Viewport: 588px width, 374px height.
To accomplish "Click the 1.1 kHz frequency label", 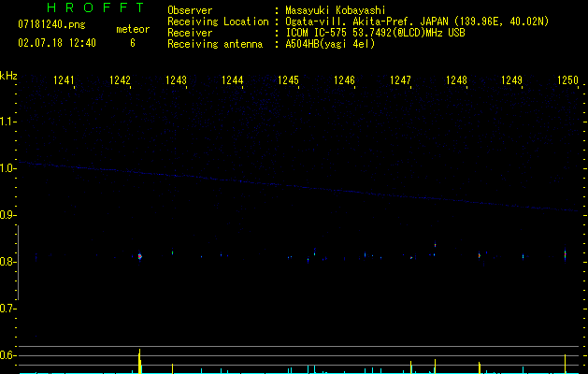I will [7, 122].
